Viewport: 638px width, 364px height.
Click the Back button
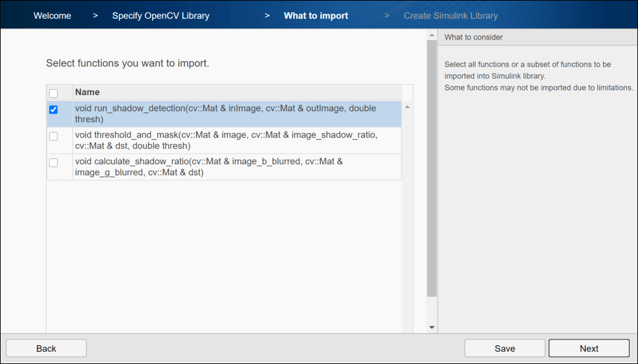tap(47, 348)
